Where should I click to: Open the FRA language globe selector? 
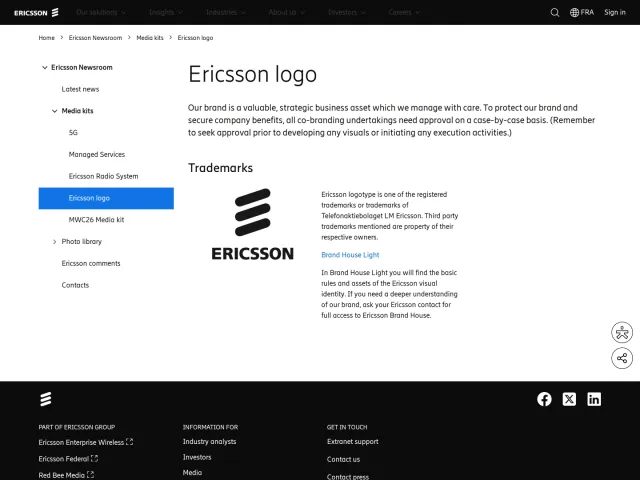[582, 13]
